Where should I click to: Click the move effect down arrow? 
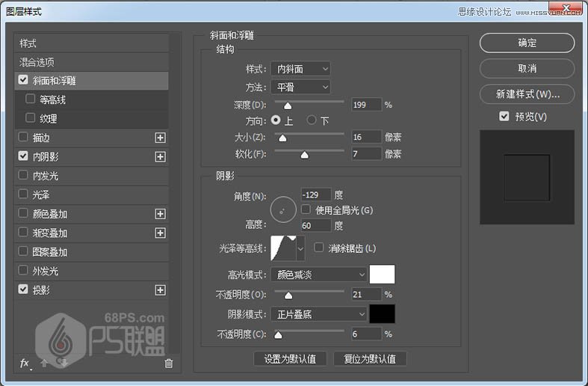[x=63, y=363]
